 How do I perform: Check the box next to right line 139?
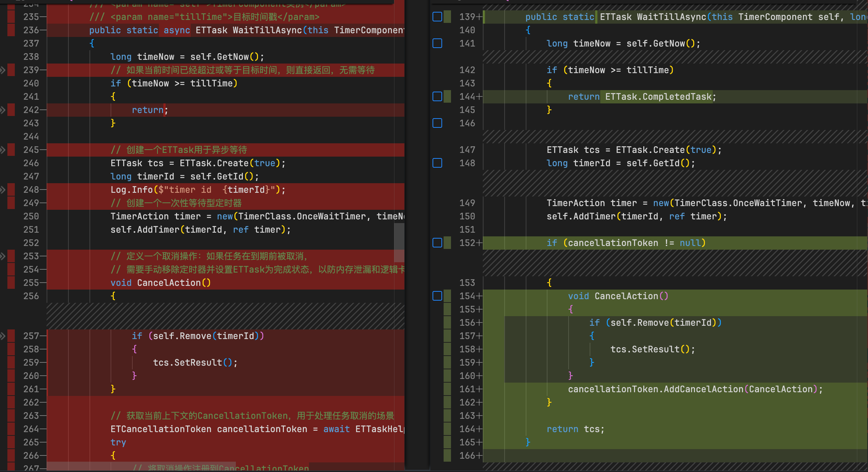point(437,17)
